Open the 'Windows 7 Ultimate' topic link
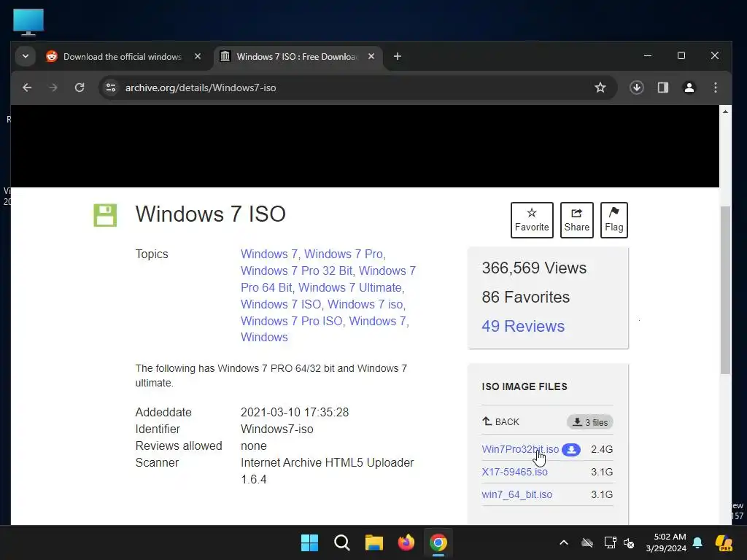 click(x=349, y=287)
